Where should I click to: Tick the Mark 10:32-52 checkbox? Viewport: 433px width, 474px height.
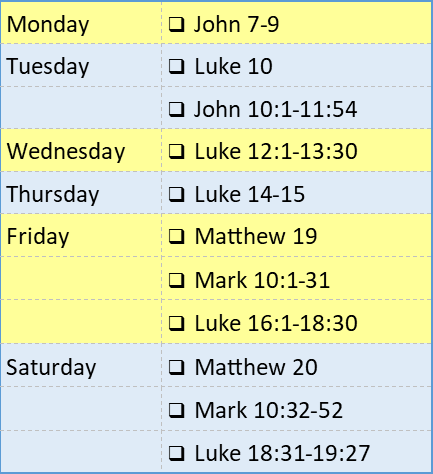pos(176,410)
